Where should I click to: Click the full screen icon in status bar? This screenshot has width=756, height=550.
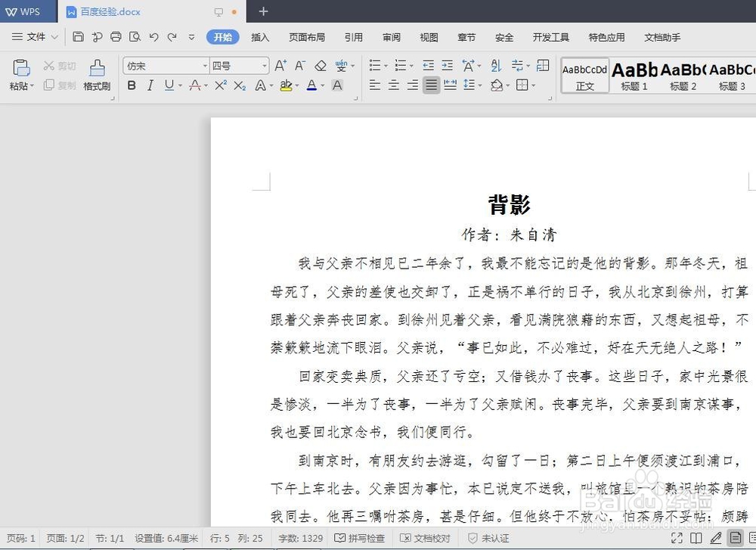[677, 538]
